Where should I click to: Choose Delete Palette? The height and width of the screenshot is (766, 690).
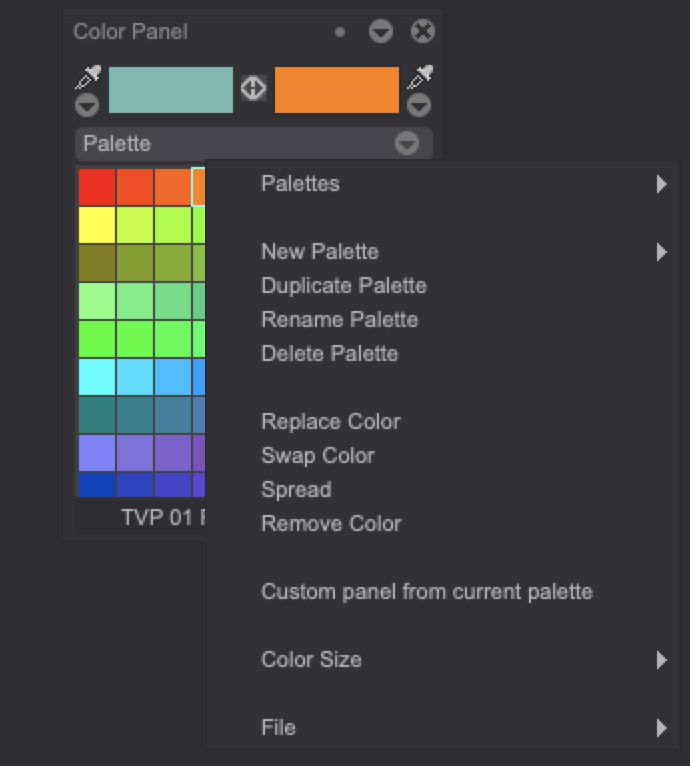443,354
